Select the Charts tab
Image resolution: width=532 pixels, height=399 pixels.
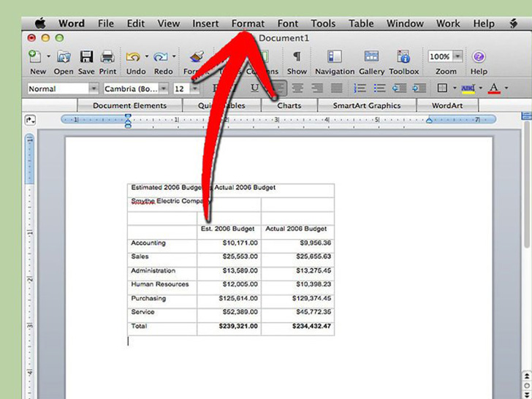(289, 105)
